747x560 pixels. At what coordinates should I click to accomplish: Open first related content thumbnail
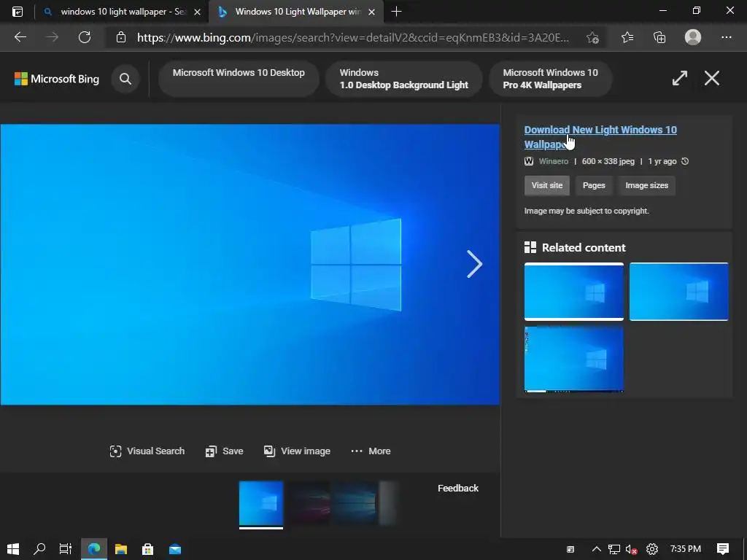click(x=573, y=292)
